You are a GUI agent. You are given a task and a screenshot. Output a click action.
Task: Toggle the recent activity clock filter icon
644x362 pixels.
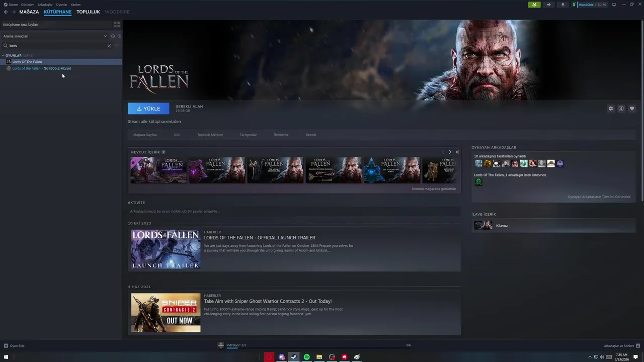coord(113,36)
